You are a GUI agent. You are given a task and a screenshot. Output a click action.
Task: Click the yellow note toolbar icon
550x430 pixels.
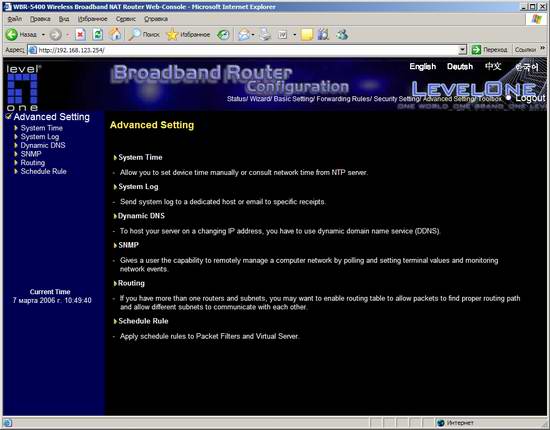coord(307,34)
